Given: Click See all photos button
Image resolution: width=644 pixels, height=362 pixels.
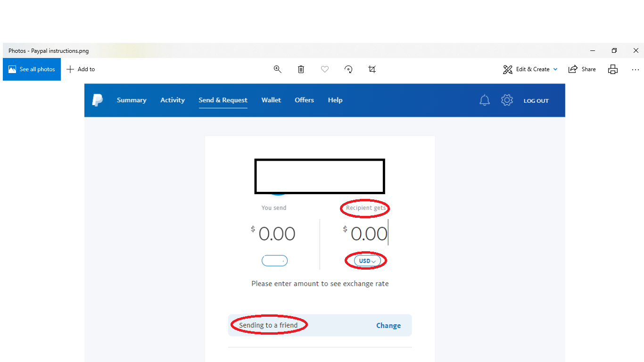Looking at the screenshot, I should click(x=32, y=69).
